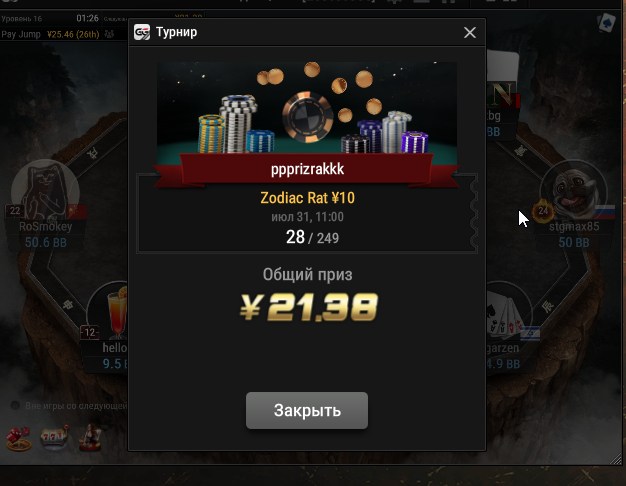Open RoSmokey's cat avatar

(x=45, y=193)
